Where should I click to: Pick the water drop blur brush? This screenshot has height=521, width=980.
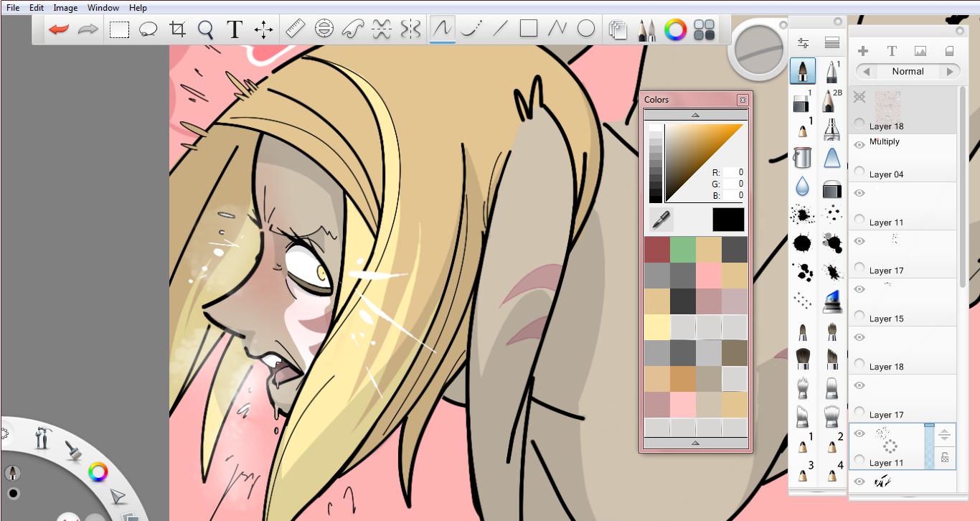click(803, 187)
